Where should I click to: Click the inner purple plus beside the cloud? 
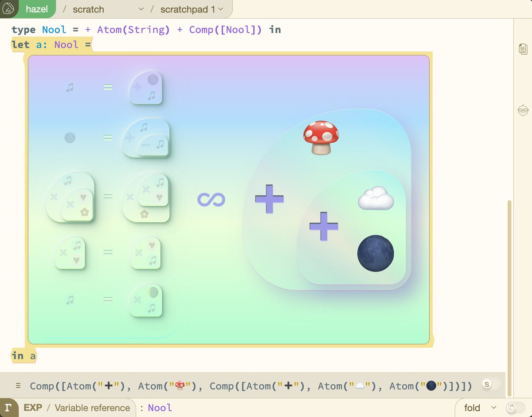324,226
